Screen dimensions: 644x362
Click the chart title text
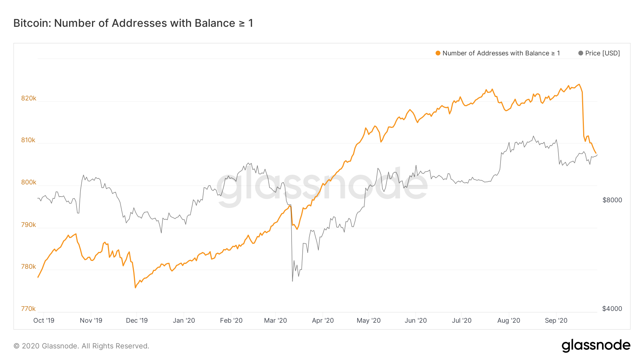pos(133,23)
